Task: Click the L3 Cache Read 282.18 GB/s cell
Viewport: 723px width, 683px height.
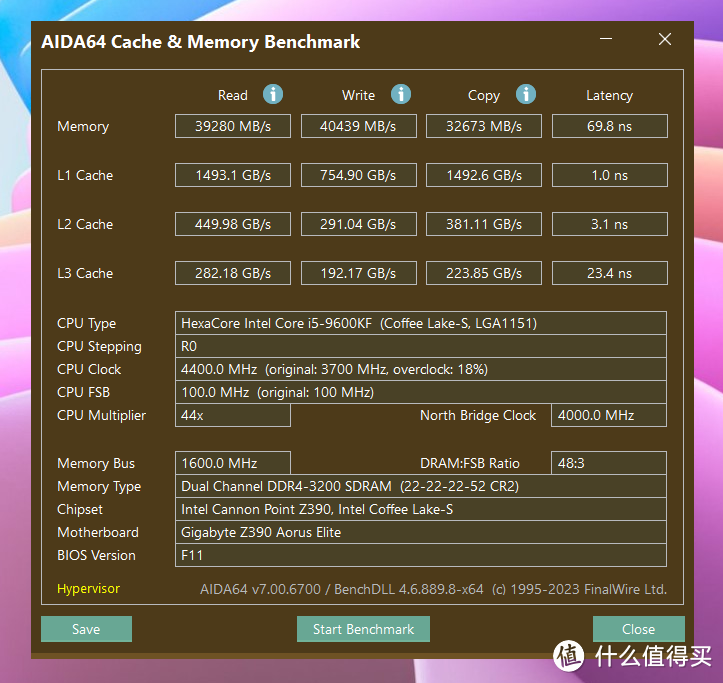Action: [x=233, y=273]
